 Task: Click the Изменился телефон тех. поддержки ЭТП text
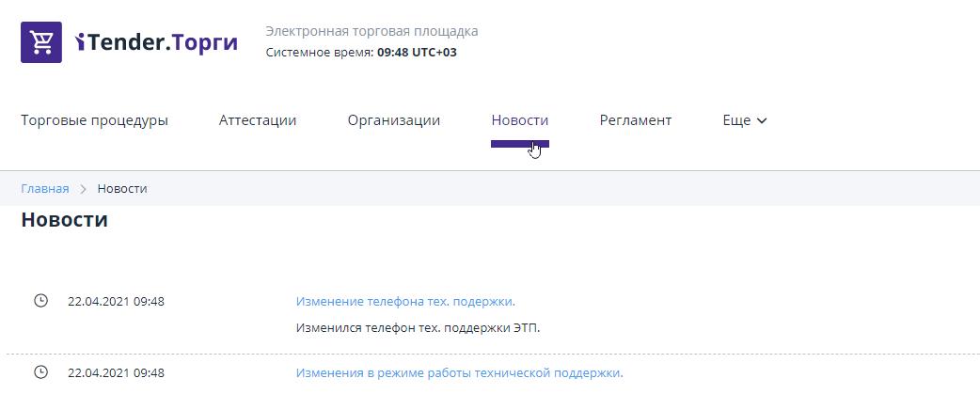pyautogui.click(x=418, y=328)
